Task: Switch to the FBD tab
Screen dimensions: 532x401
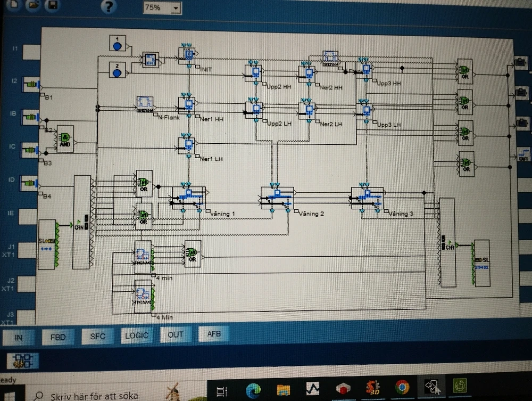Action: 57,337
